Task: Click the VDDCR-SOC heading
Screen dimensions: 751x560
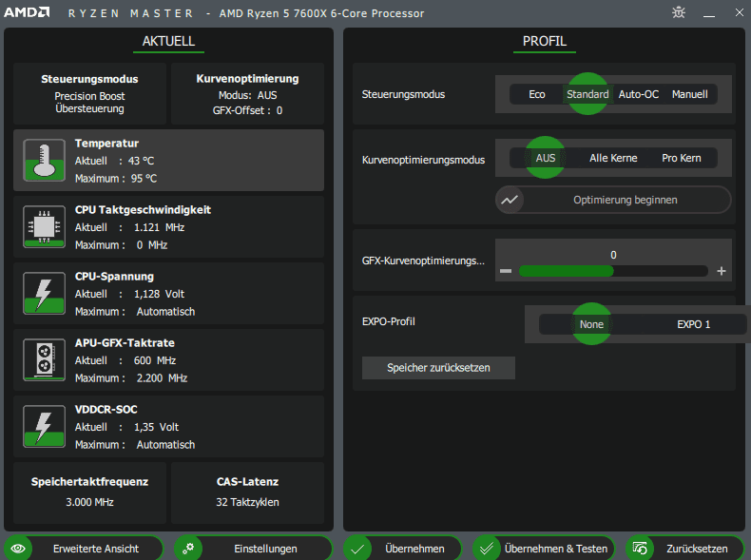Action: 106,410
